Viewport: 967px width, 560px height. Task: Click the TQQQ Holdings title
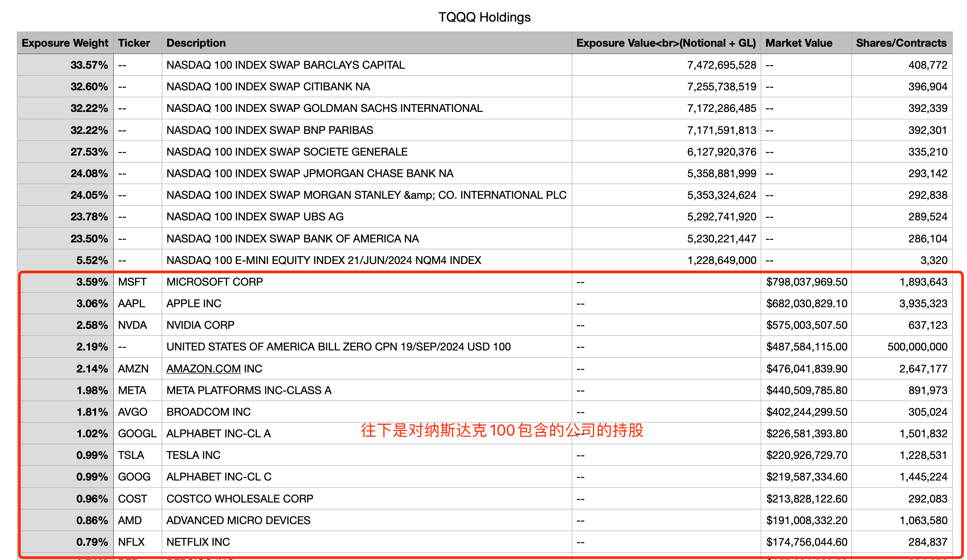click(x=484, y=17)
